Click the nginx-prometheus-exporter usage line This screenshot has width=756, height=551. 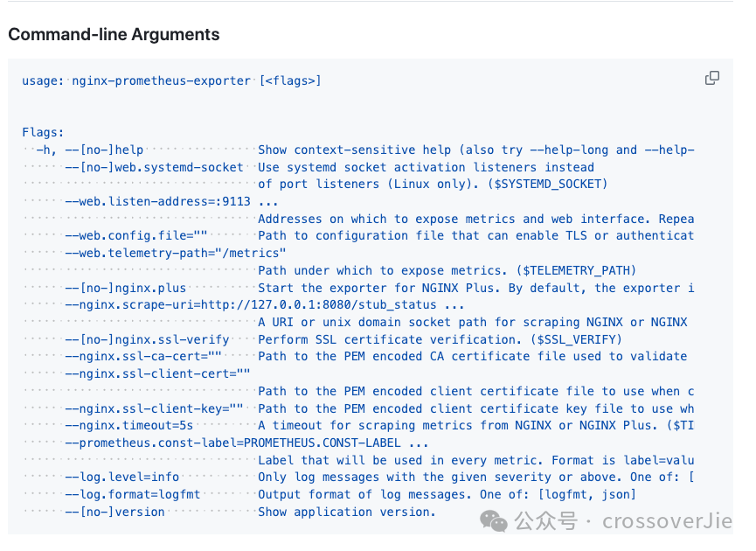click(171, 80)
